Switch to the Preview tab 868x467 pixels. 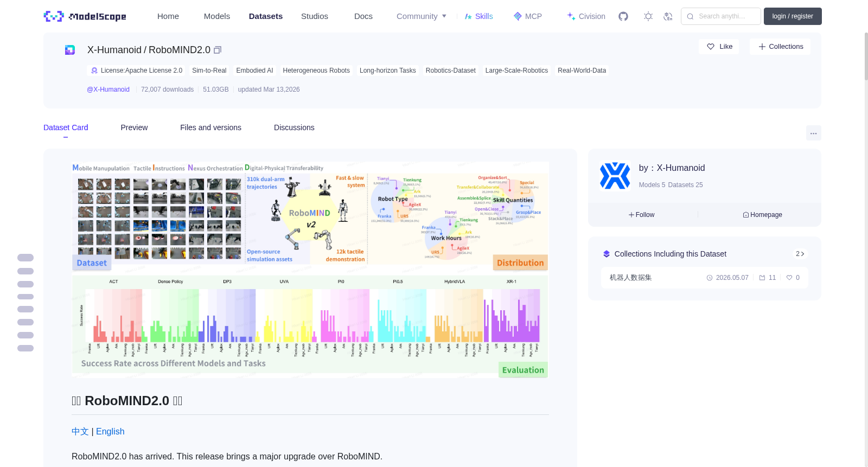click(134, 127)
